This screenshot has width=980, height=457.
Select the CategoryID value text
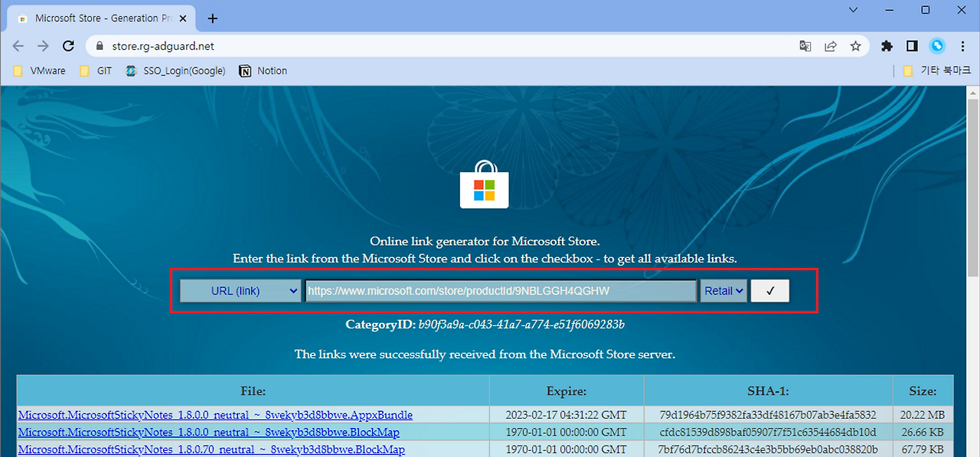coord(521,325)
